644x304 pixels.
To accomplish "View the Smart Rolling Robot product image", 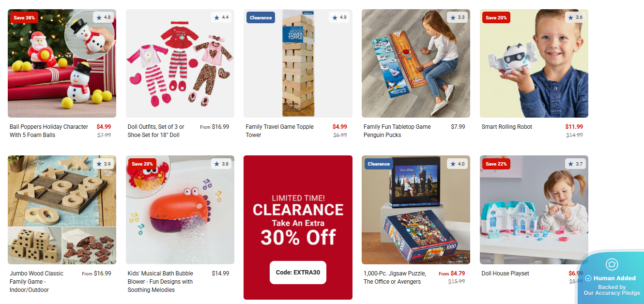I will tap(534, 63).
